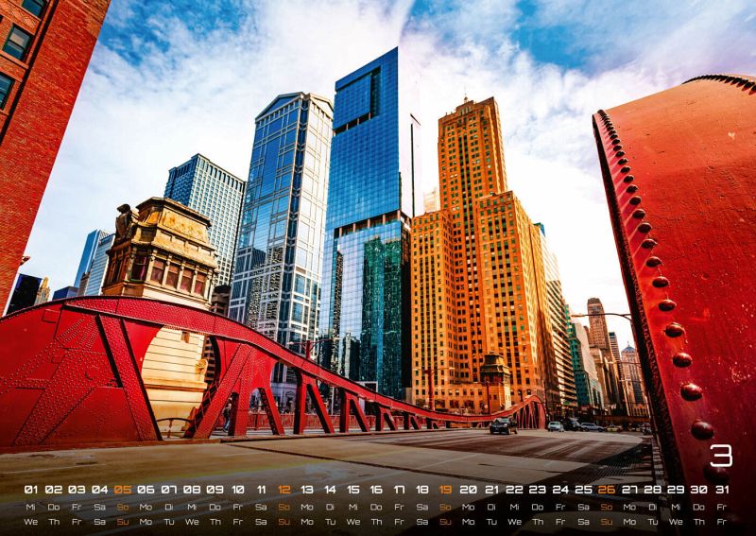Click the German 'Mi' label under 01

point(30,507)
